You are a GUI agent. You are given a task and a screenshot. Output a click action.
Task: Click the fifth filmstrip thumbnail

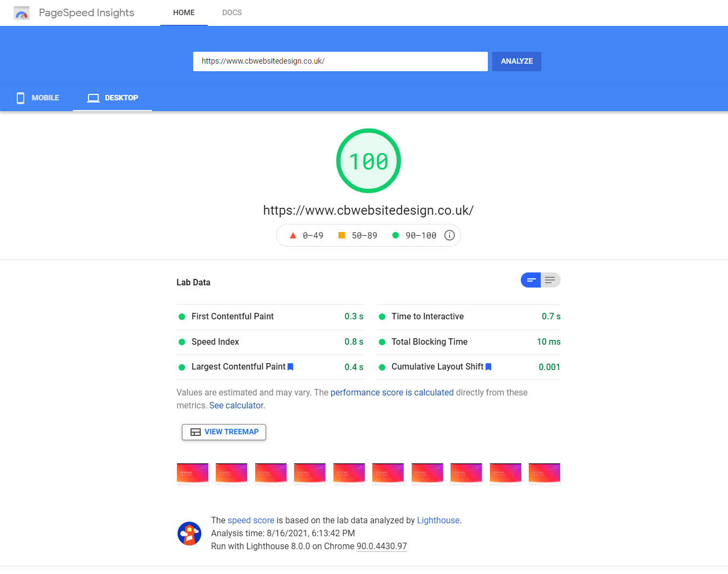tap(349, 474)
